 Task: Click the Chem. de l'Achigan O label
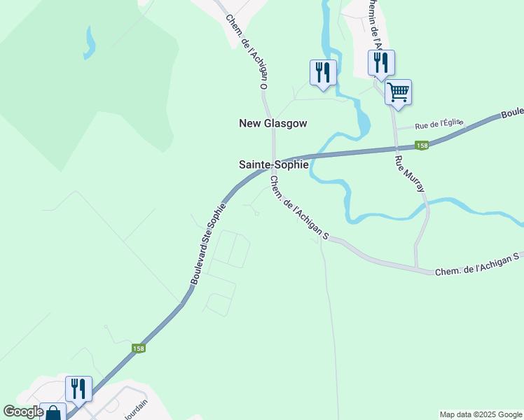(247, 52)
